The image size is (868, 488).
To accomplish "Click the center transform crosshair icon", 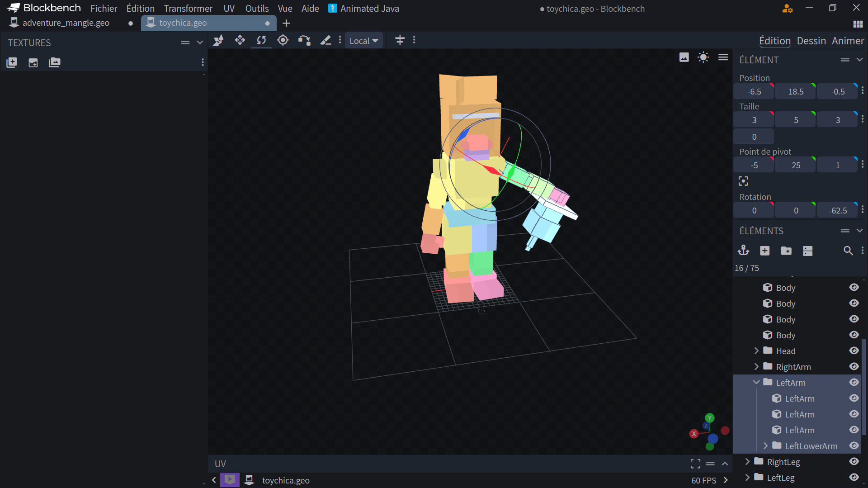I will click(400, 40).
